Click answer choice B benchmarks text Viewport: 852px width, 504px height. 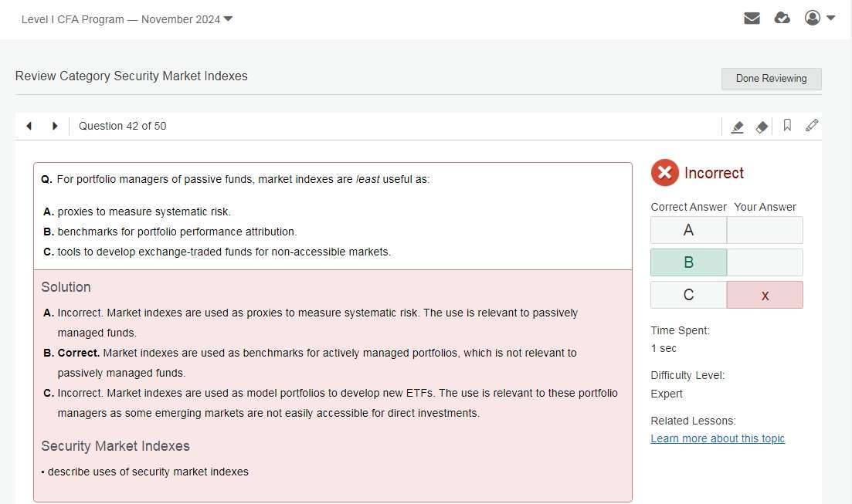coord(177,232)
